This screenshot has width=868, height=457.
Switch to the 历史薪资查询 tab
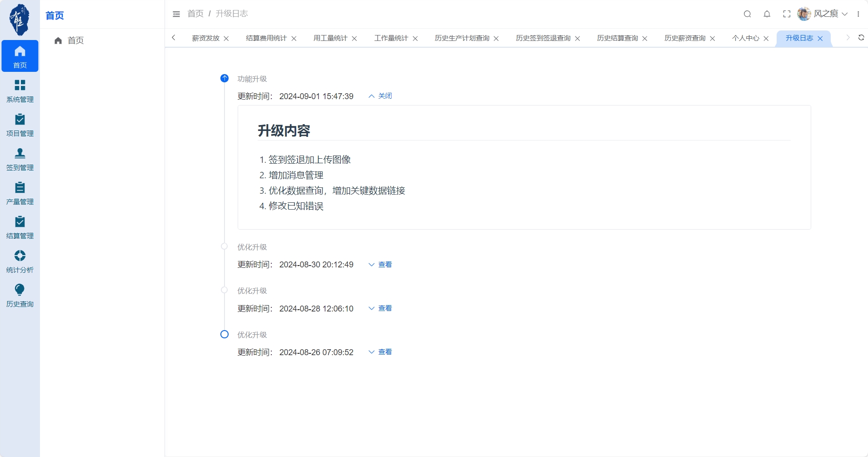685,38
